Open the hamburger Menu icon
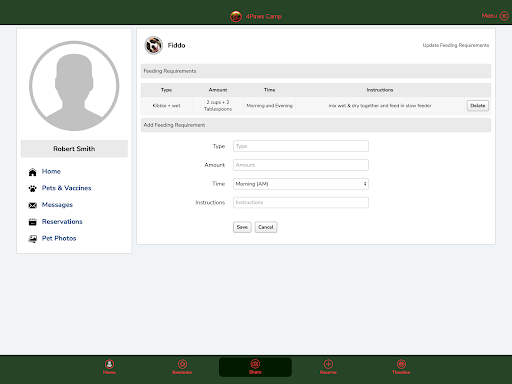 point(504,16)
